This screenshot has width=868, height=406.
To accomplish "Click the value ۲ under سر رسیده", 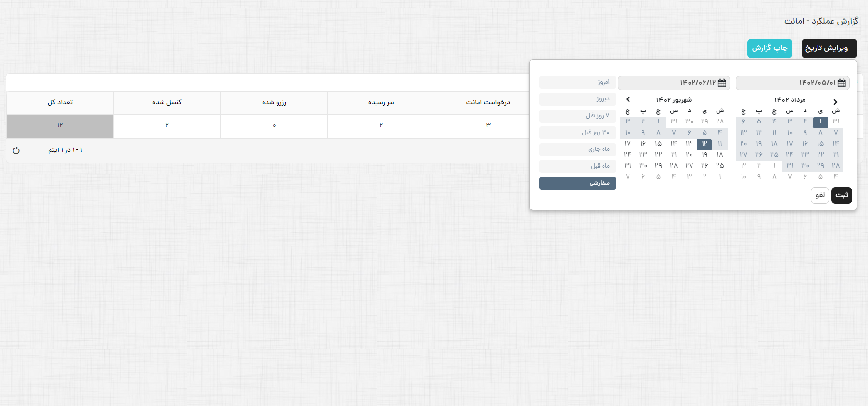I will pos(381,125).
